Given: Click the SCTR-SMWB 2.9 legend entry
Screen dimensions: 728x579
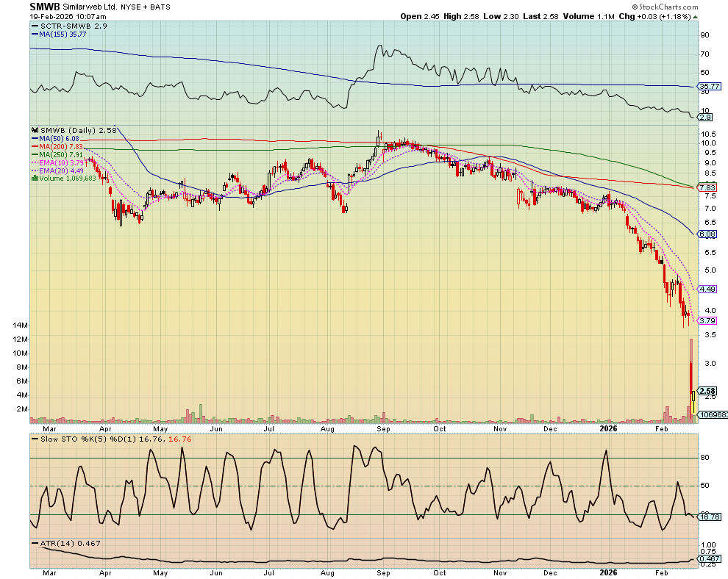Looking at the screenshot, I should pyautogui.click(x=69, y=26).
